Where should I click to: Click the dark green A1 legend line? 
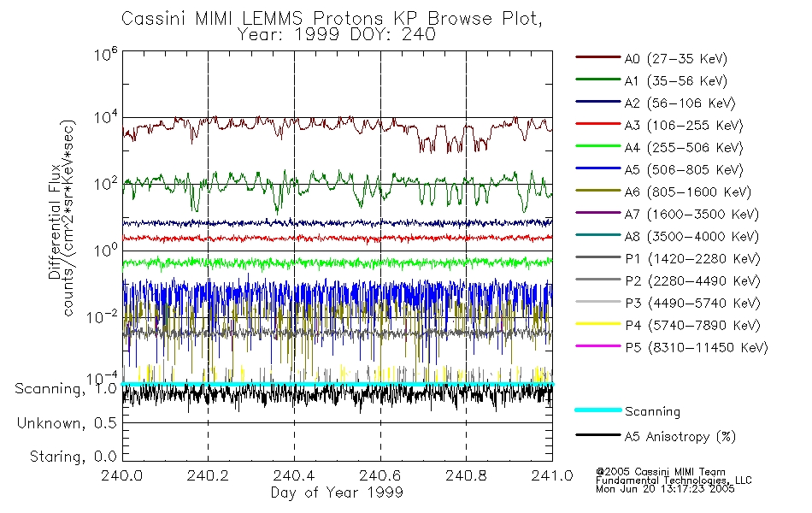tap(598, 80)
